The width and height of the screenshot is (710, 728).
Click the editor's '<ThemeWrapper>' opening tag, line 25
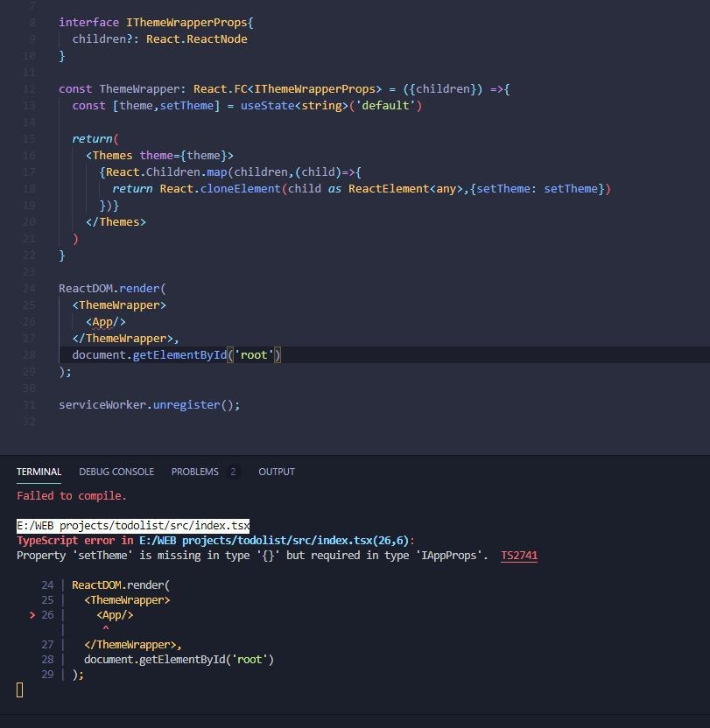coord(119,305)
